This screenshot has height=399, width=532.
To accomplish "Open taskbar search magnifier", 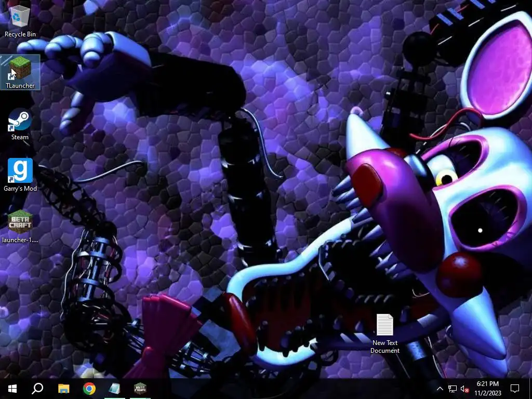I will click(37, 389).
